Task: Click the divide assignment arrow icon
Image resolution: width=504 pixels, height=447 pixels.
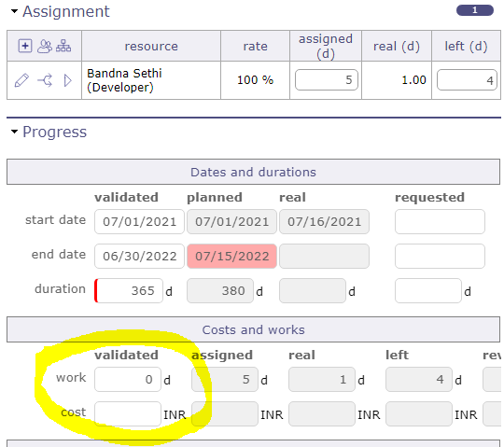Action: click(45, 80)
